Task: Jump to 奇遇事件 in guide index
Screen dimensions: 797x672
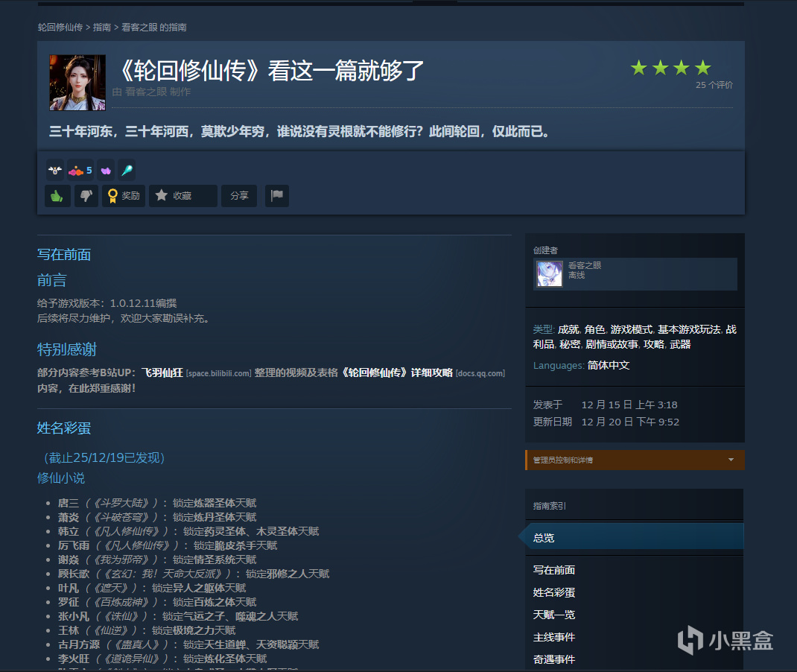Action: point(554,660)
